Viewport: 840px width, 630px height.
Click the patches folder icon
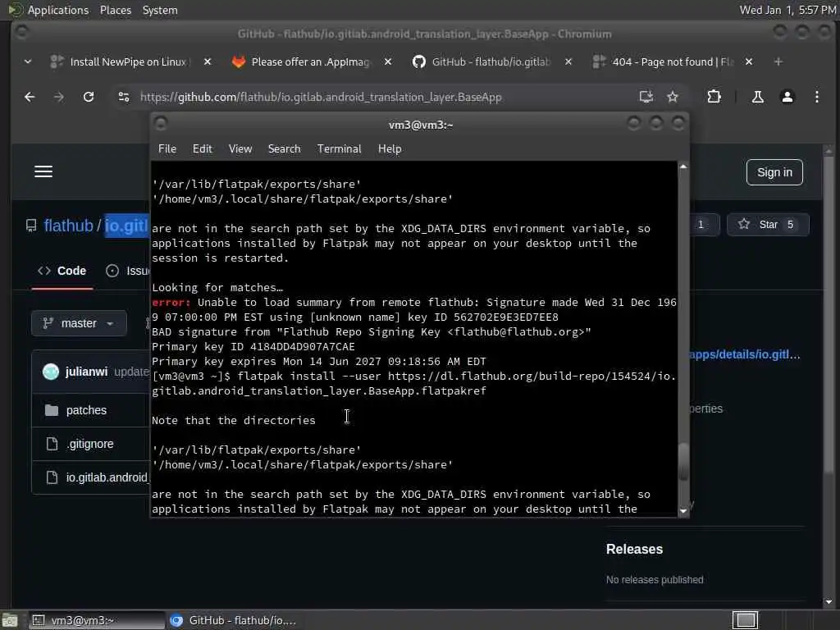[52, 410]
